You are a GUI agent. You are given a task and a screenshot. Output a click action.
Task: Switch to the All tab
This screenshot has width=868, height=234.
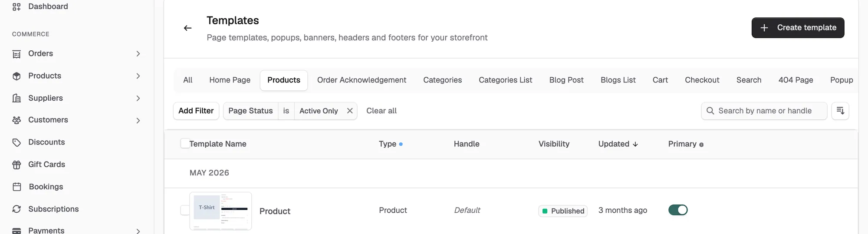point(187,80)
